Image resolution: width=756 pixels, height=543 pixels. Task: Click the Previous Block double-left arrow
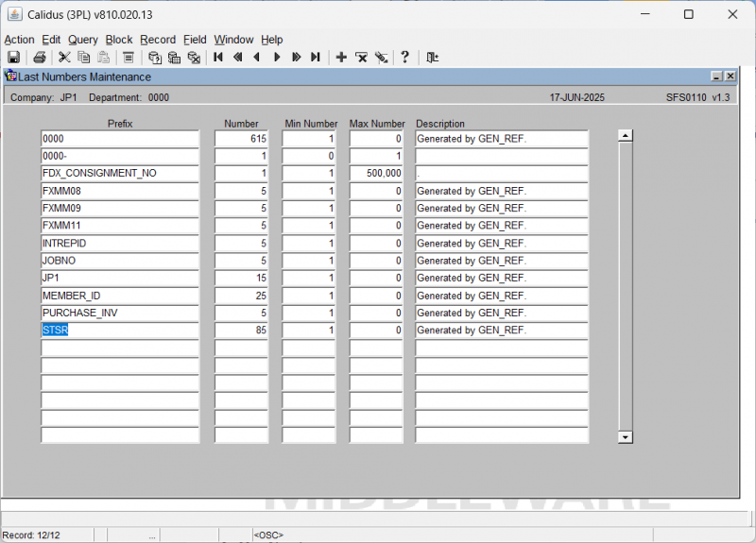[x=238, y=58]
